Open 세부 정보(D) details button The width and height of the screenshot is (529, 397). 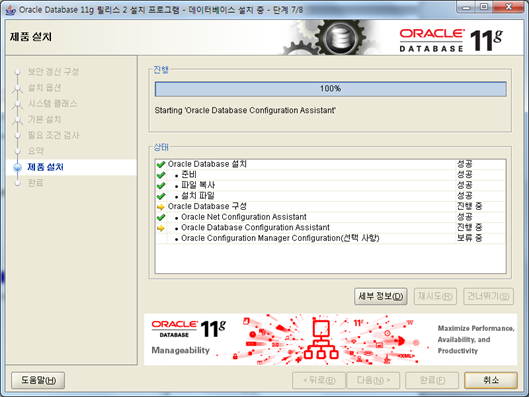click(381, 296)
